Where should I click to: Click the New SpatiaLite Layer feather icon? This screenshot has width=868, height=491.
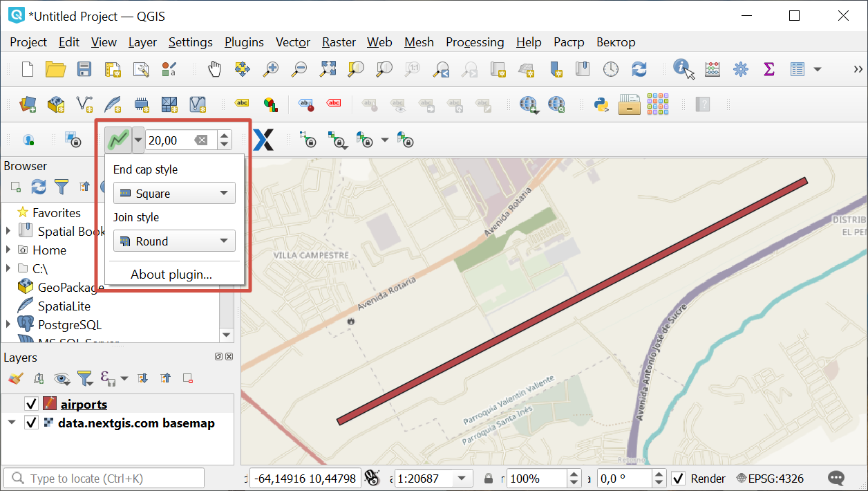[x=113, y=104]
